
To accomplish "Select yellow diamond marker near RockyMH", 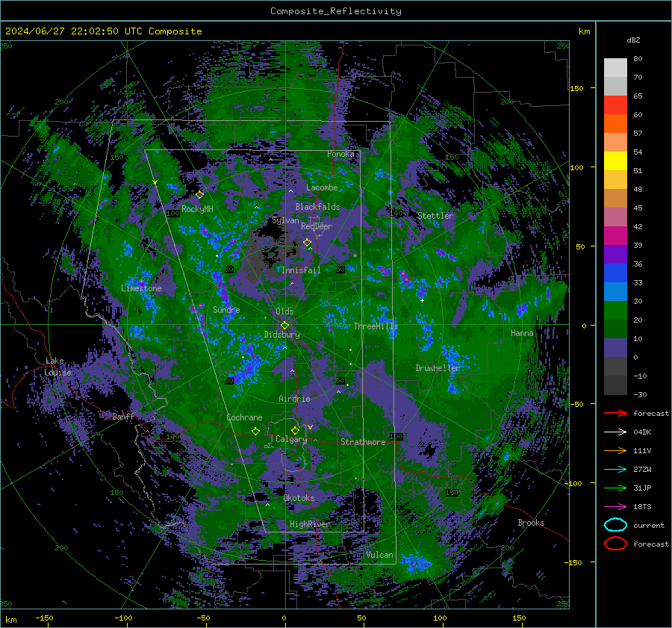I will (x=199, y=195).
